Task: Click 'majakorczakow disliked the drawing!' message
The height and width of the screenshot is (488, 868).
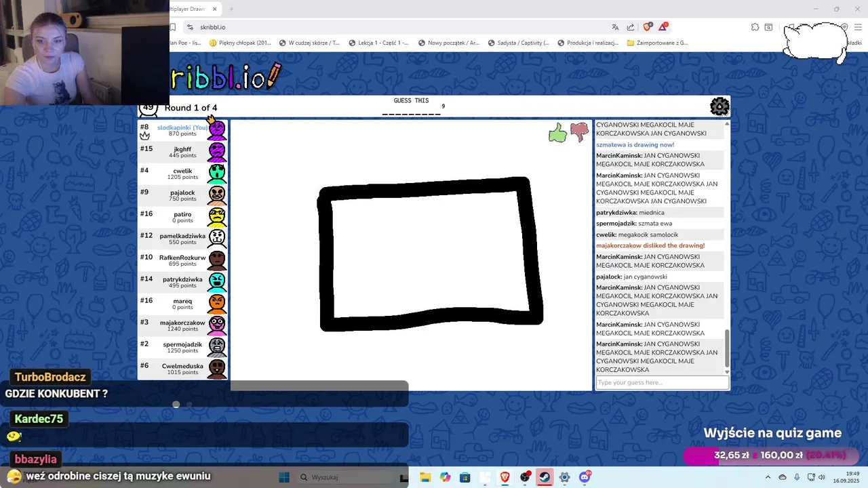Action: tap(650, 245)
